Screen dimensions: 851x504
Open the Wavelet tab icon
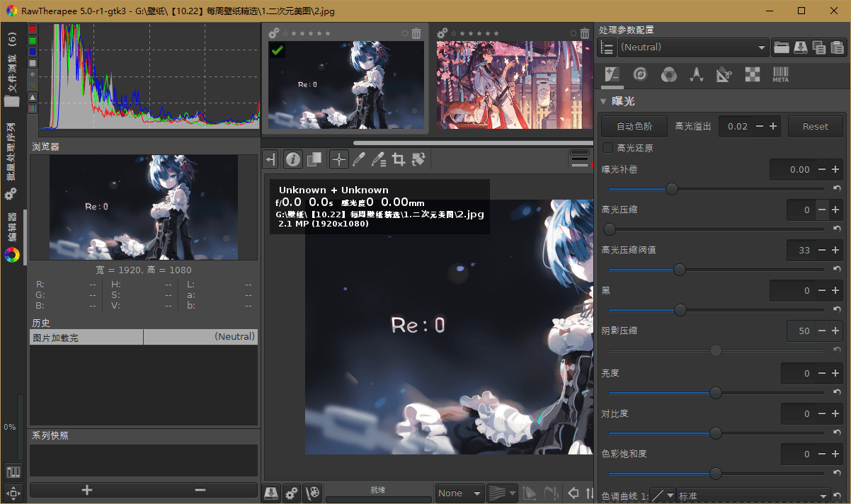click(x=696, y=74)
